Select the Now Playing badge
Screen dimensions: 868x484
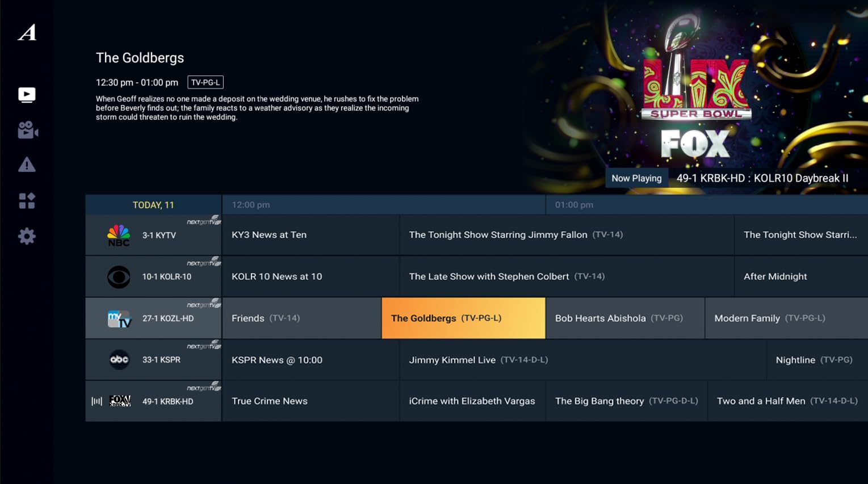636,178
